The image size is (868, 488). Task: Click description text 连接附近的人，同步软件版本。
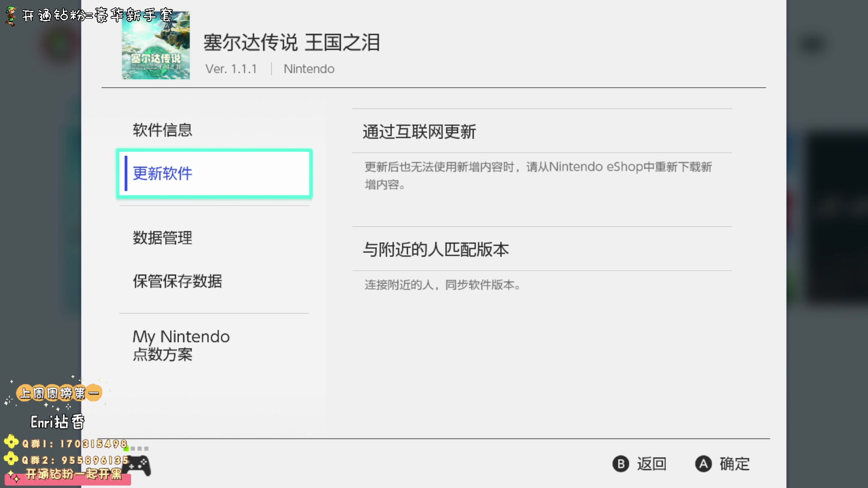pyautogui.click(x=443, y=285)
